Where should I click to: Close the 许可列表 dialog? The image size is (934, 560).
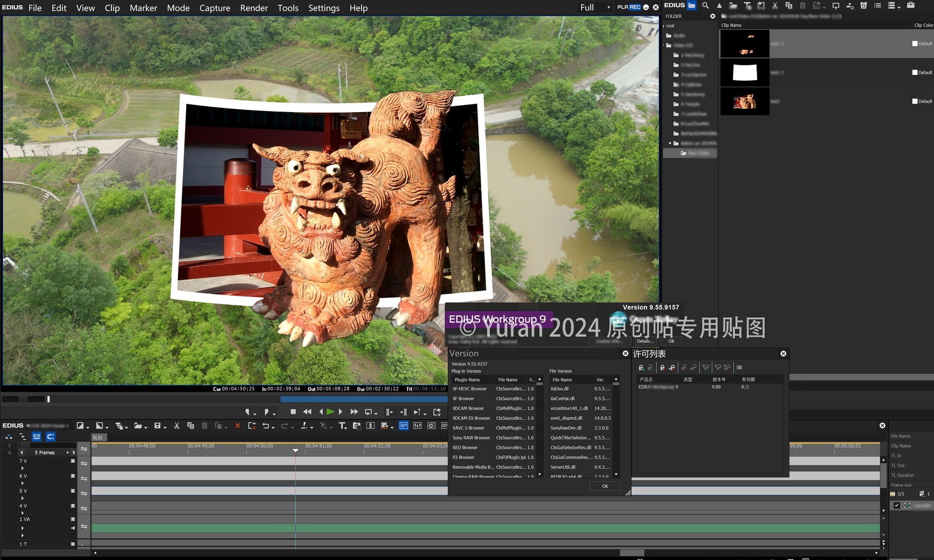[x=783, y=353]
